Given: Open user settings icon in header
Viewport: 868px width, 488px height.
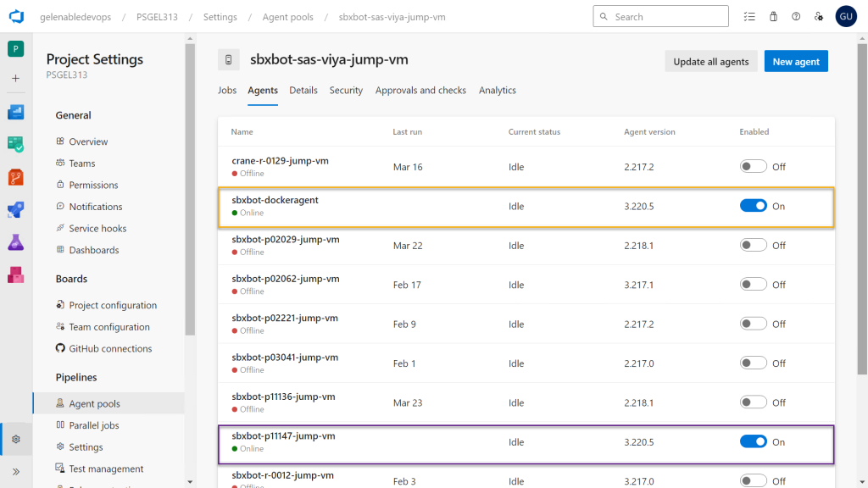Looking at the screenshot, I should 818,16.
